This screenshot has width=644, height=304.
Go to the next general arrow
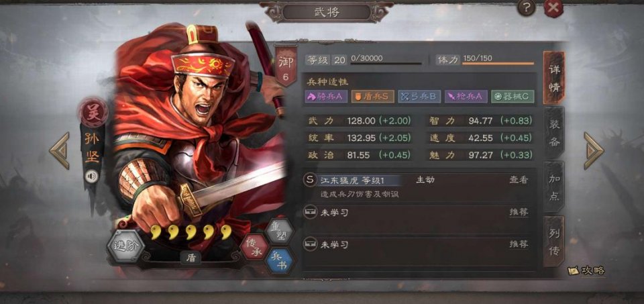[594, 151]
